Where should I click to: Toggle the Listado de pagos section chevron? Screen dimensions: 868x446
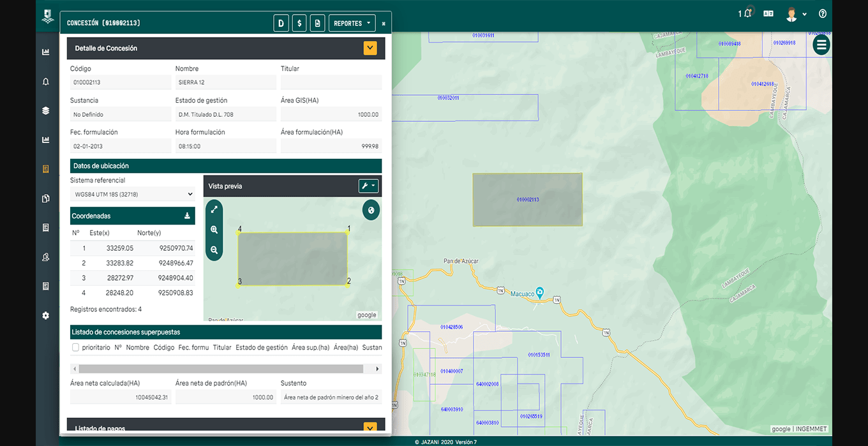click(x=370, y=428)
